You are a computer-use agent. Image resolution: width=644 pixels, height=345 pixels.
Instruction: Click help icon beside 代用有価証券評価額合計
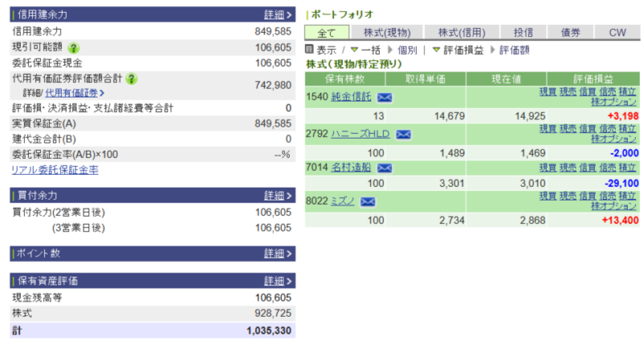point(131,78)
